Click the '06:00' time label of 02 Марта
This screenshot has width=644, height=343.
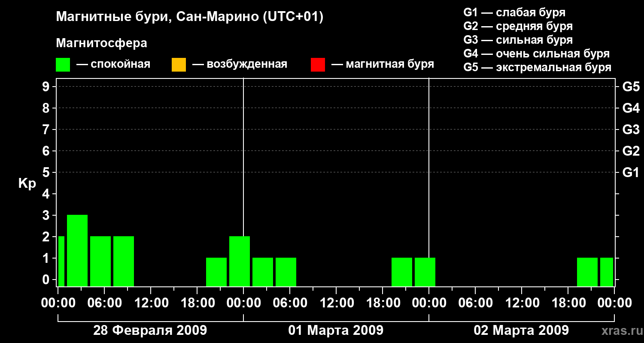coord(475,303)
